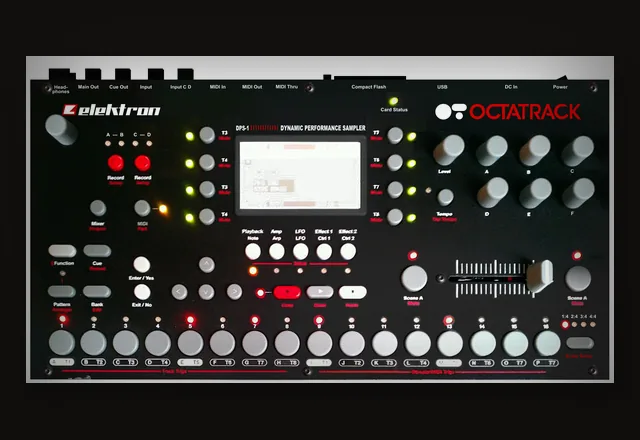Tap the Octatrack LCD display
Screen dimensions: 640x440
(x=300, y=176)
